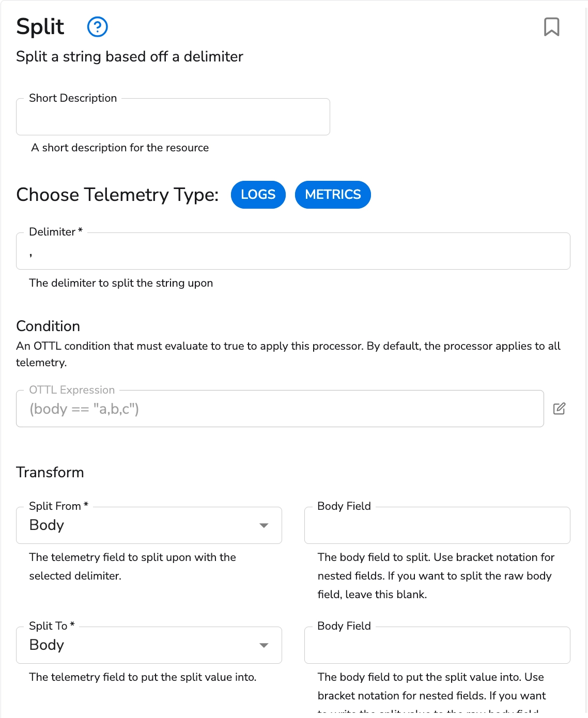Click the Body Field next to Split From

(437, 525)
